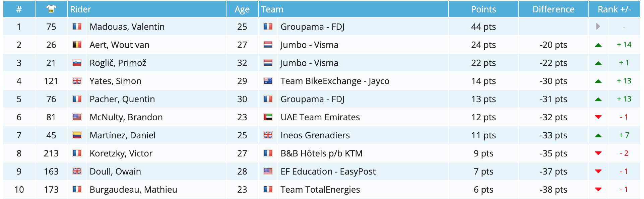The image size is (644, 199).
Task: Click the Belgian flag beside Aert, Wout van
Action: click(x=77, y=45)
